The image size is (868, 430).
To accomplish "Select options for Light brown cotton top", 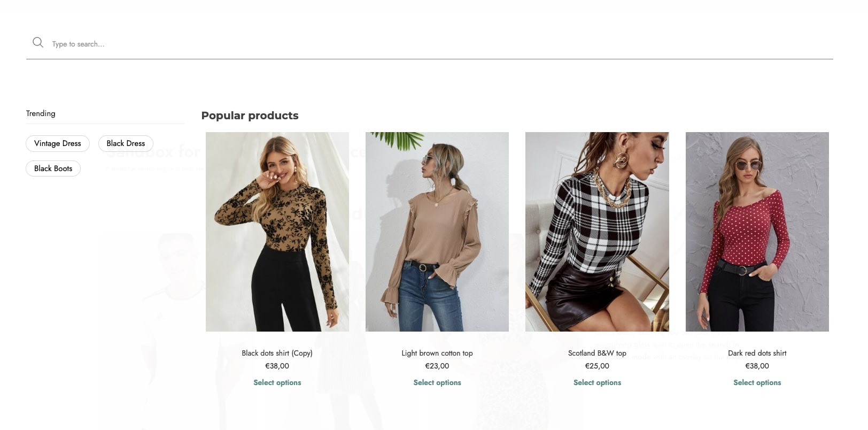I will point(437,382).
